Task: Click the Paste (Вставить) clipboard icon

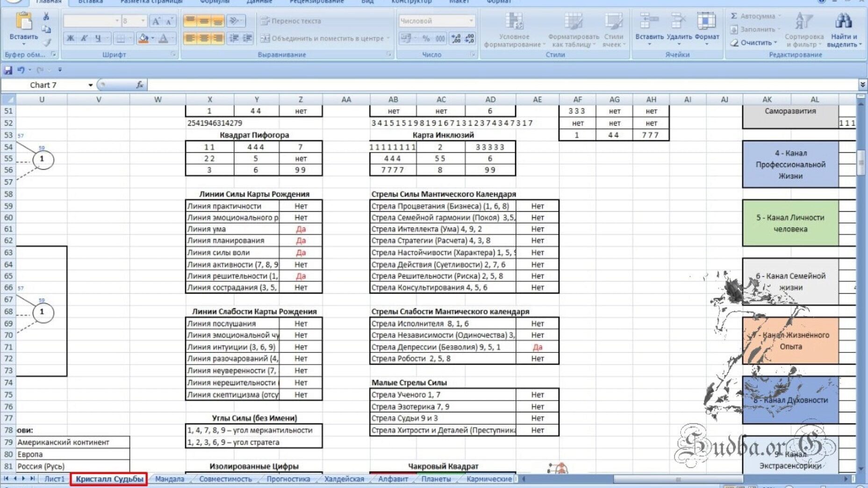Action: [23, 22]
